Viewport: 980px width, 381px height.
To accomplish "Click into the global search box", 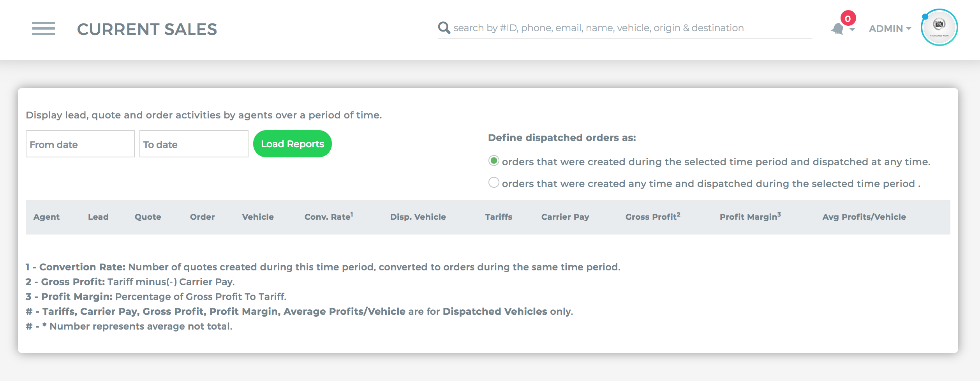I will pos(632,28).
